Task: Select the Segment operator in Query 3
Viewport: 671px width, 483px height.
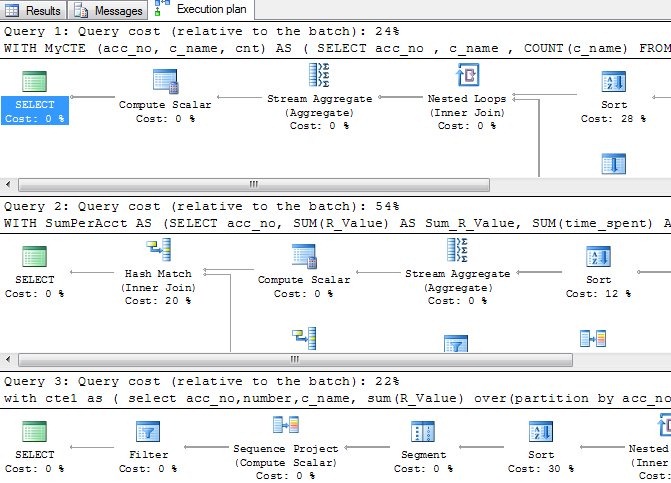Action: pos(422,433)
